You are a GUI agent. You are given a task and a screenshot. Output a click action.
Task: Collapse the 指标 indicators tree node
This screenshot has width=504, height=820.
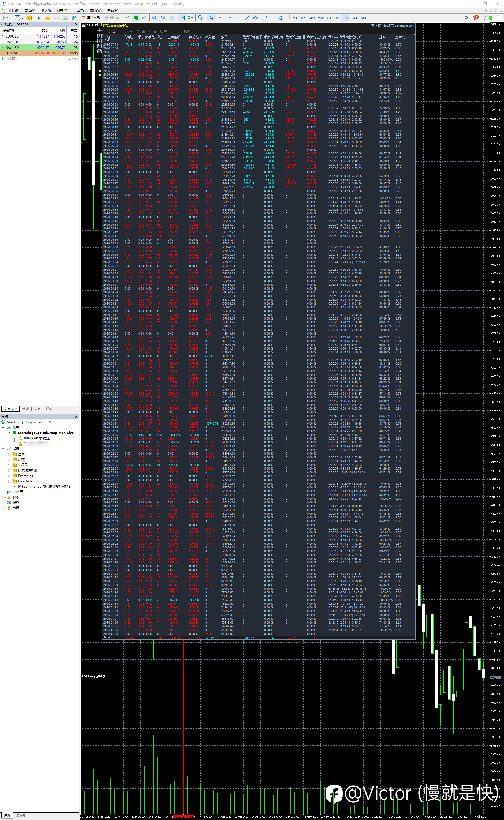coord(3,449)
